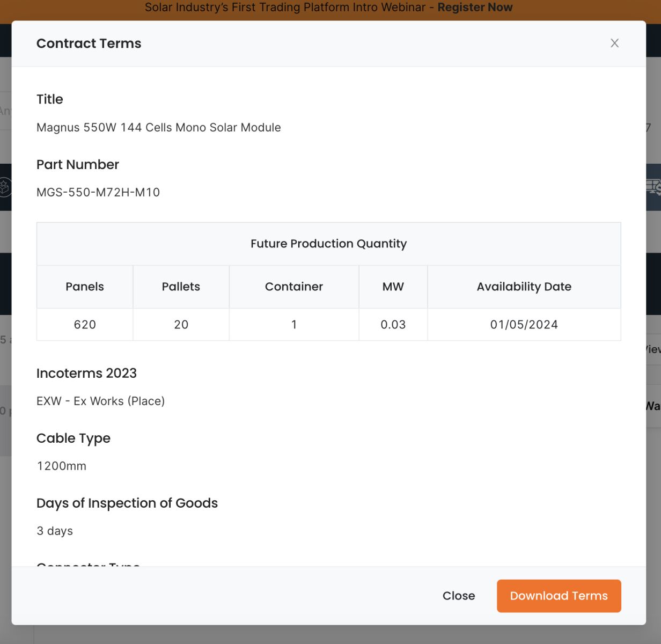
Task: Click Days of Inspection of Goods heading
Action: [x=127, y=503]
